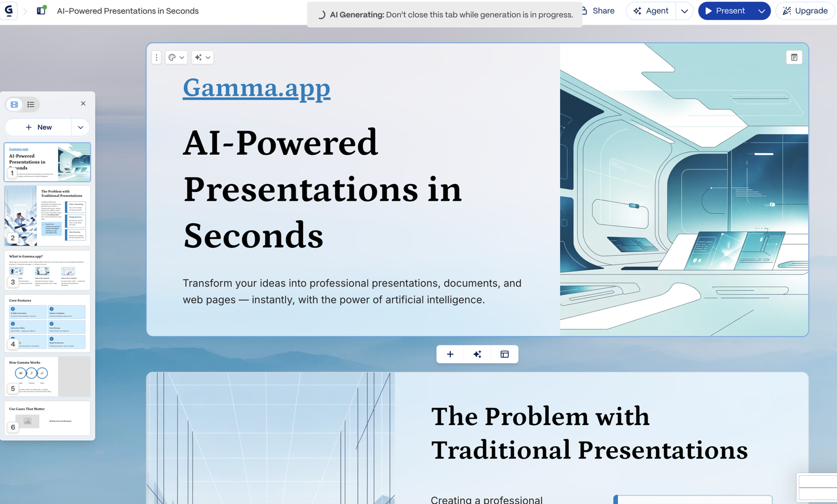Image resolution: width=837 pixels, height=504 pixels.
Task: Click the plus icon to add a card
Action: pyautogui.click(x=450, y=354)
